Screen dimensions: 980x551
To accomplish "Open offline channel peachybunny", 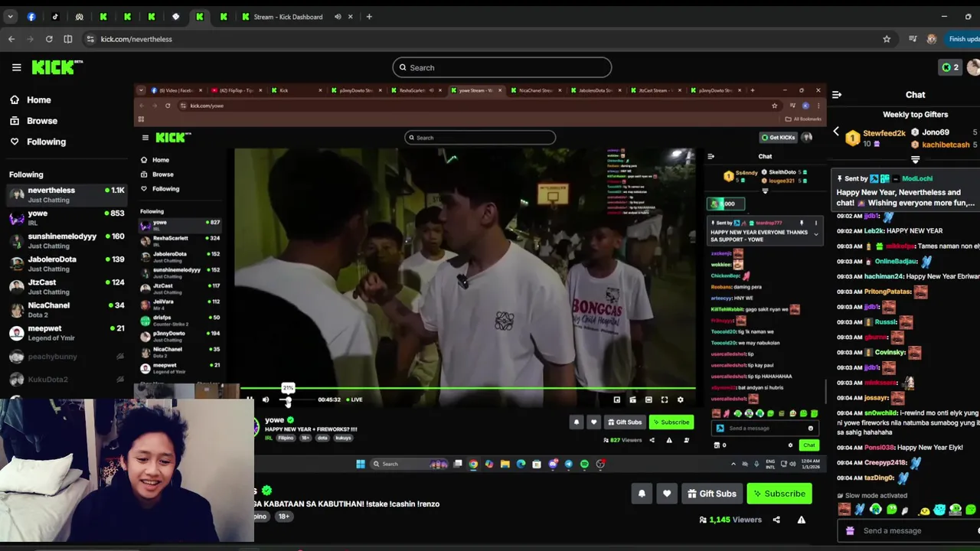I will coord(65,357).
